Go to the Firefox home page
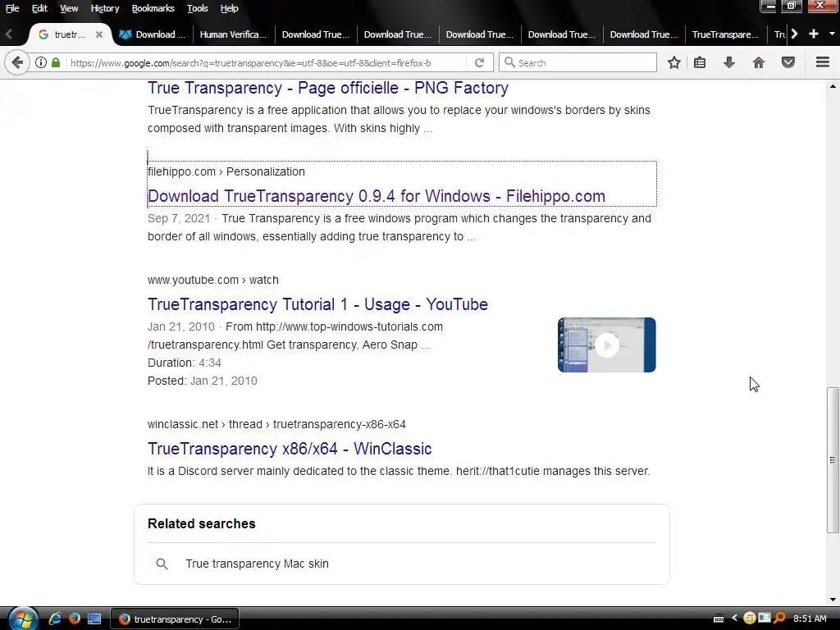The image size is (840, 630). point(759,62)
